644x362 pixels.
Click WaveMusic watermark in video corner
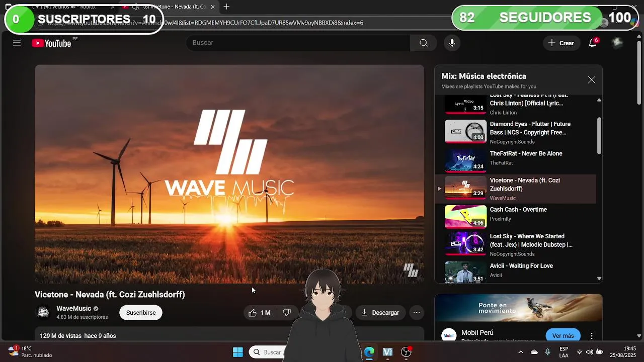pos(411,270)
